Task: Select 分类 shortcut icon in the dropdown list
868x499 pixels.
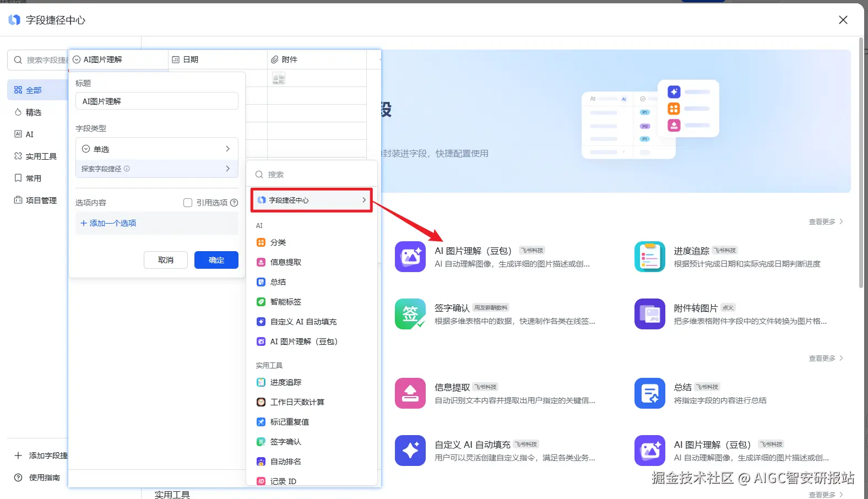Action: (x=261, y=242)
